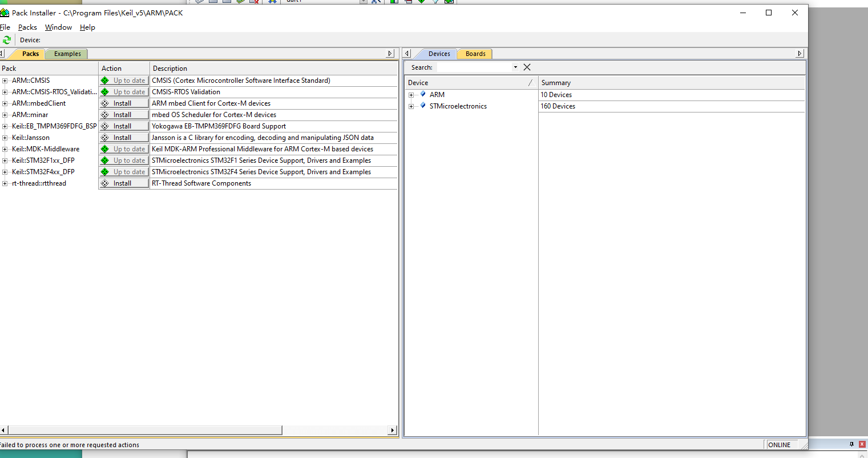
Task: Click Up to date for Keil::STM32F4xx_DFP
Action: point(124,172)
